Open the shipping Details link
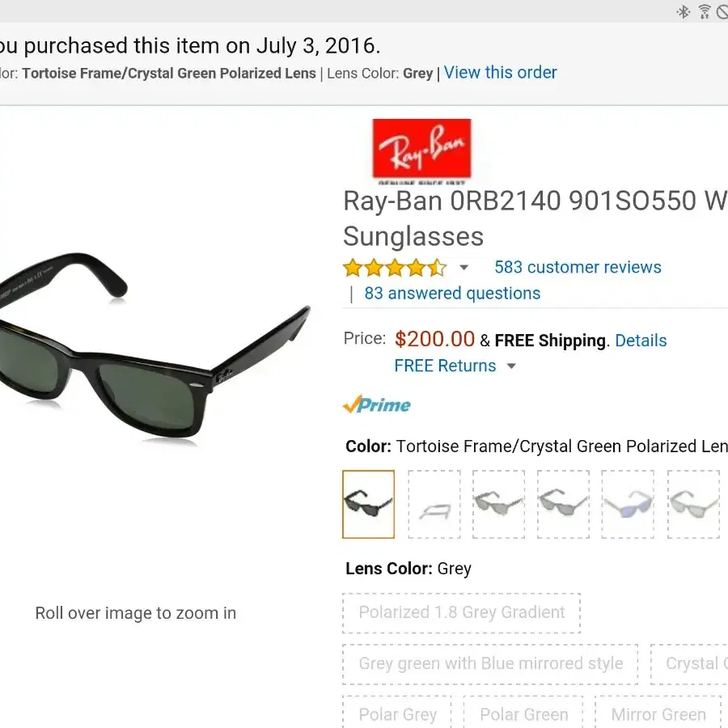The height and width of the screenshot is (728, 728). [641, 341]
